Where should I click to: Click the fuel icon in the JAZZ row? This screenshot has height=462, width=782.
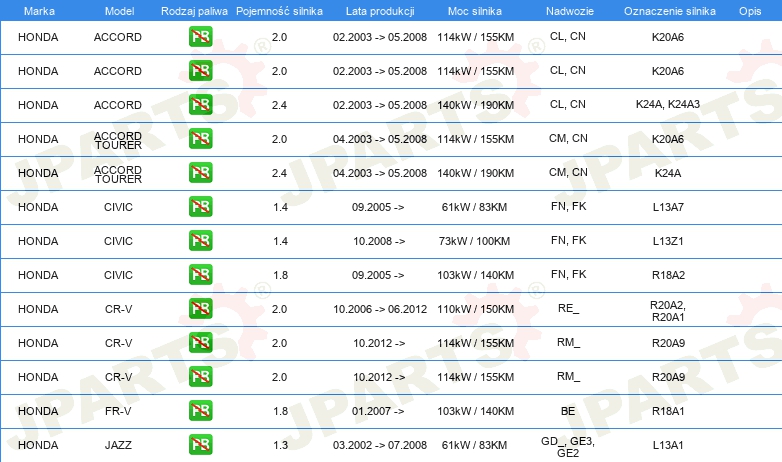tap(200, 445)
